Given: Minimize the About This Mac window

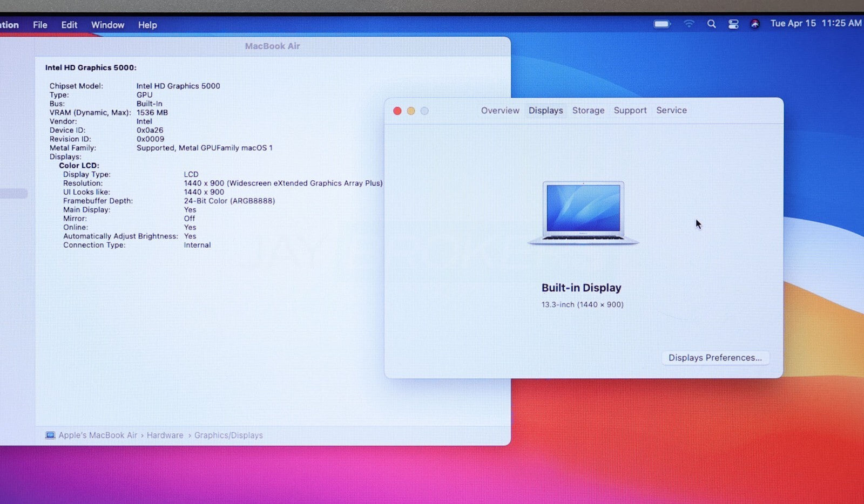Looking at the screenshot, I should click(411, 111).
